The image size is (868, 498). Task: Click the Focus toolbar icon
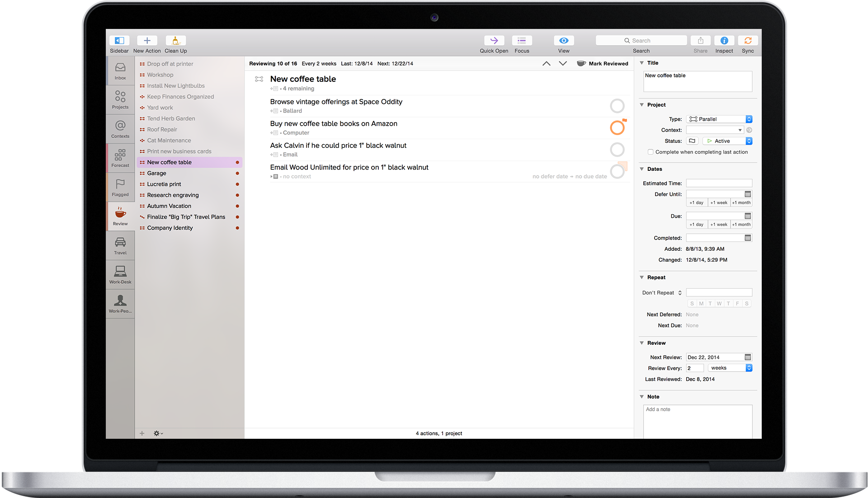(x=522, y=41)
